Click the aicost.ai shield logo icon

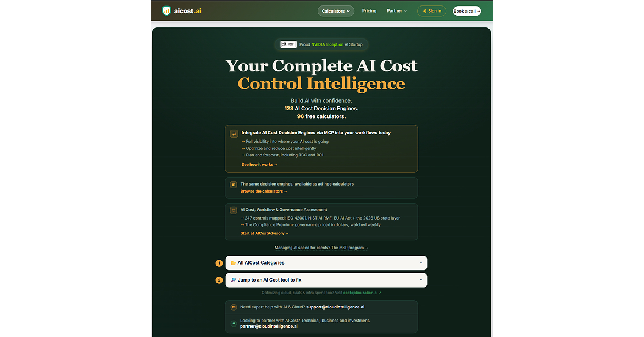point(166,11)
